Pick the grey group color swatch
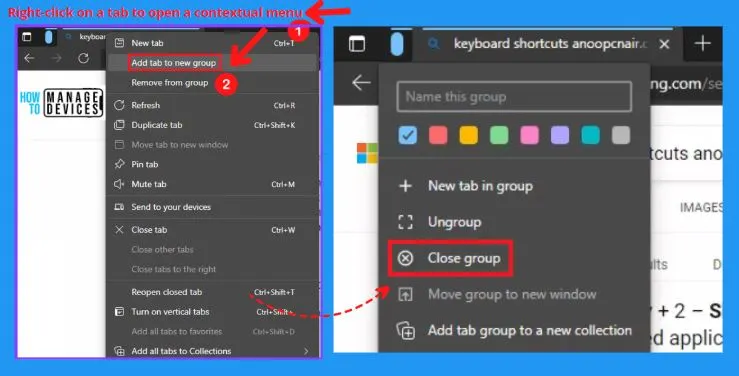Image resolution: width=739 pixels, height=376 pixels. tap(621, 135)
